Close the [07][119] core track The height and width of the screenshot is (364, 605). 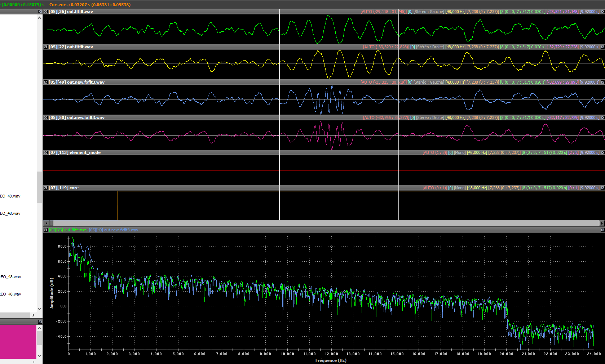coord(602,188)
